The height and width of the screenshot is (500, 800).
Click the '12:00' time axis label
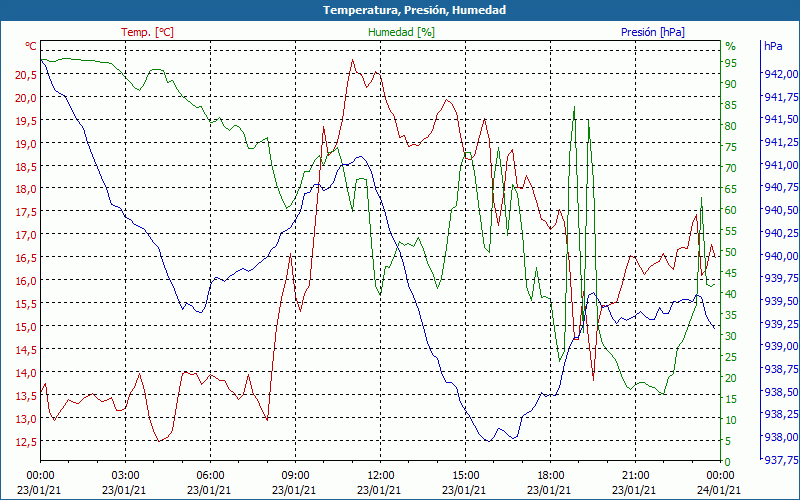click(380, 476)
